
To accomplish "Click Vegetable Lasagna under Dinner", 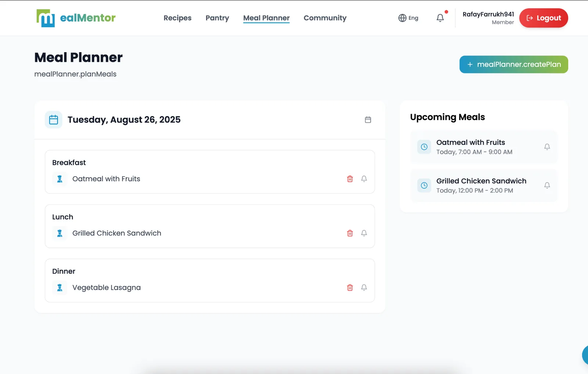I will (107, 287).
